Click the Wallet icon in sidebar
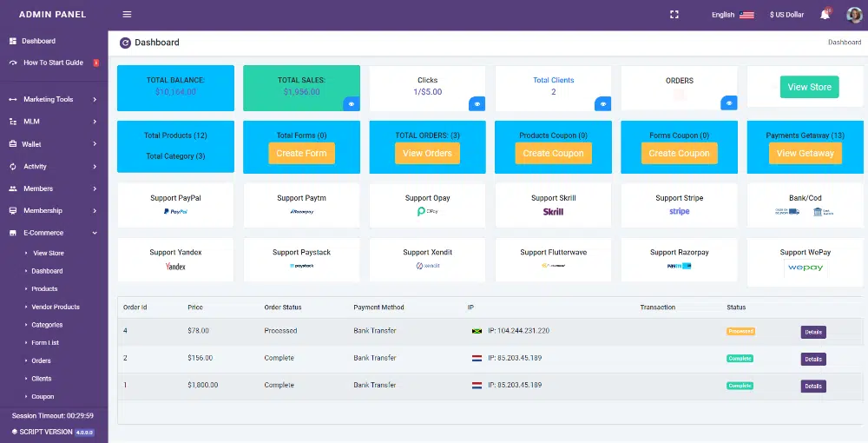This screenshot has width=868, height=443. [13, 144]
